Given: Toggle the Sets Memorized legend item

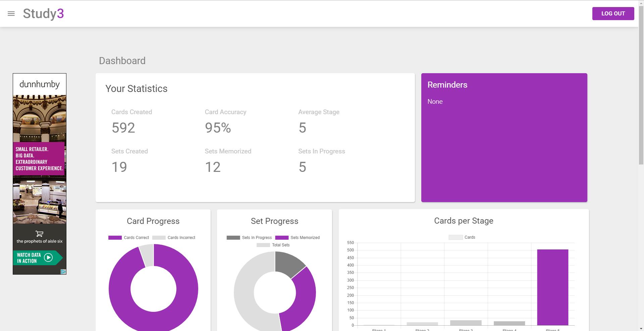Looking at the screenshot, I should tap(298, 238).
